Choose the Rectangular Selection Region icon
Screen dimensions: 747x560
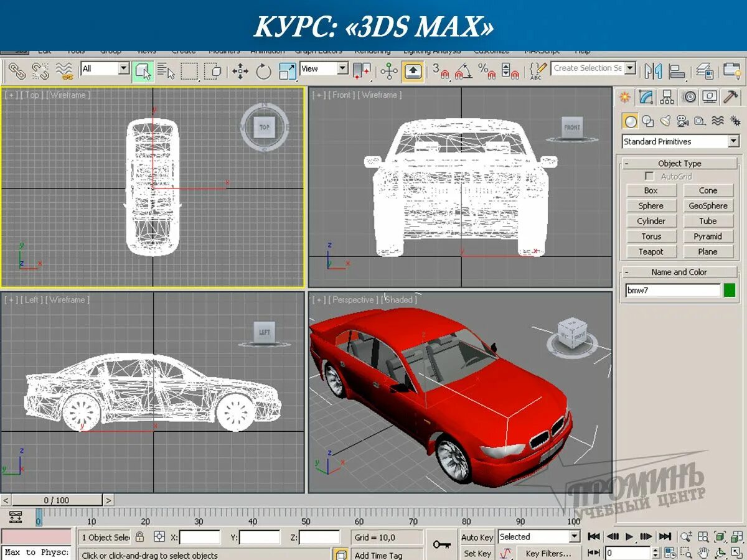click(189, 71)
